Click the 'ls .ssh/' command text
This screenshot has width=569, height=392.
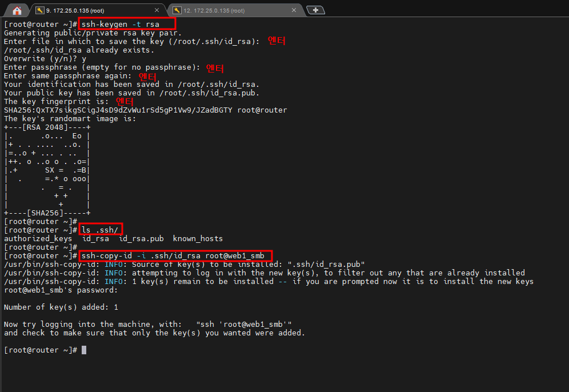(x=100, y=230)
